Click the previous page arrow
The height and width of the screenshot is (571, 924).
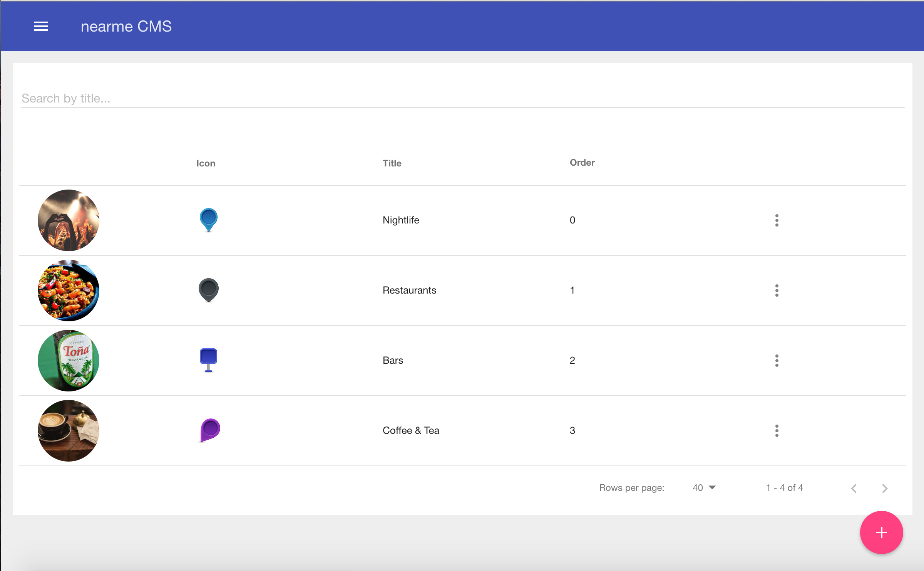pyautogui.click(x=854, y=488)
